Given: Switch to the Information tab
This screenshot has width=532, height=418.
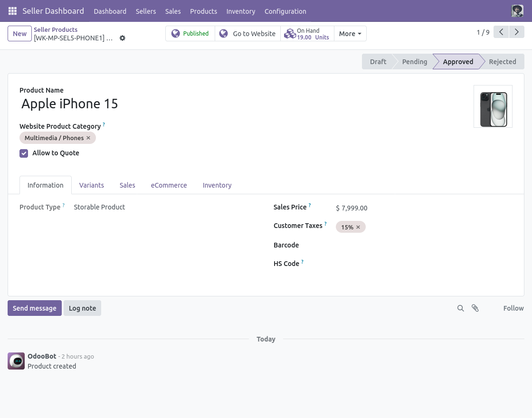Looking at the screenshot, I should pos(46,185).
